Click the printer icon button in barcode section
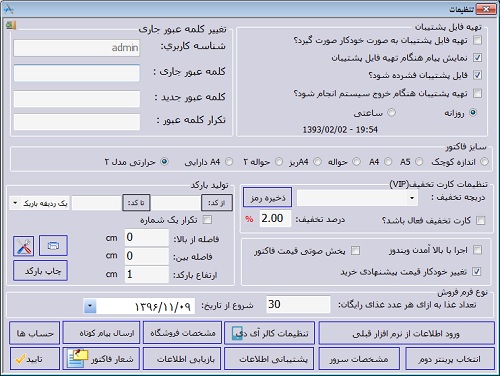Viewport: 500px width, 376px height. (x=53, y=246)
